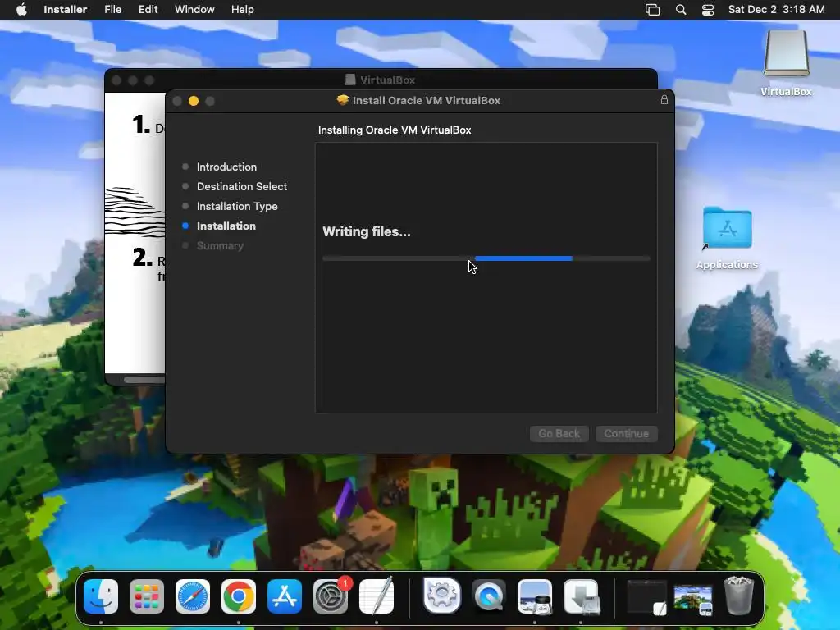Open the Help menu
840x630 pixels.
243,9
